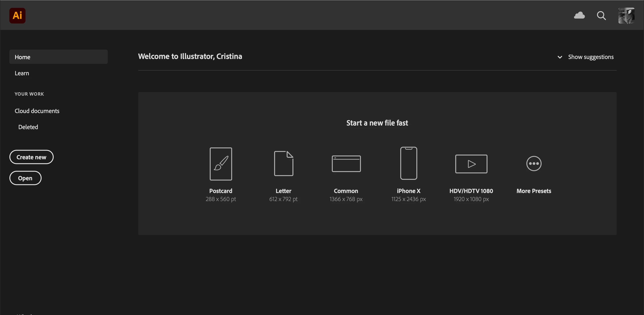Select the HDV/HDTV 1080 video icon
Image resolution: width=644 pixels, height=315 pixels.
click(471, 164)
